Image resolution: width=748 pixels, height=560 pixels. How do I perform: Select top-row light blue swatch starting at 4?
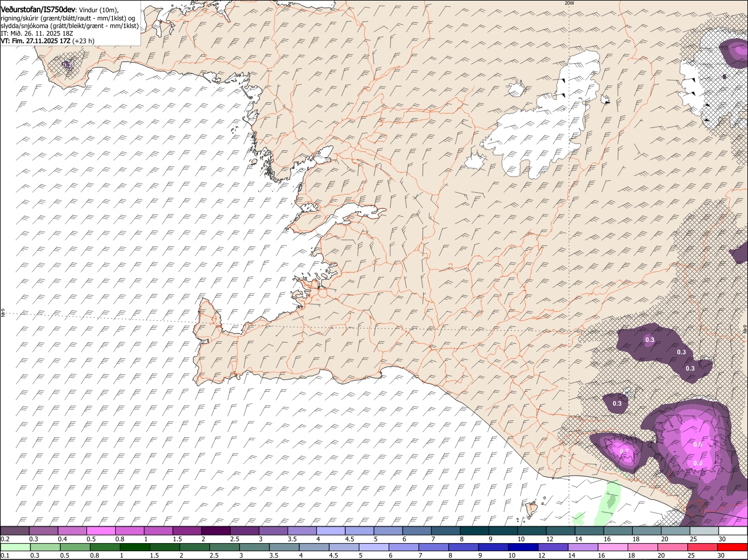331,531
